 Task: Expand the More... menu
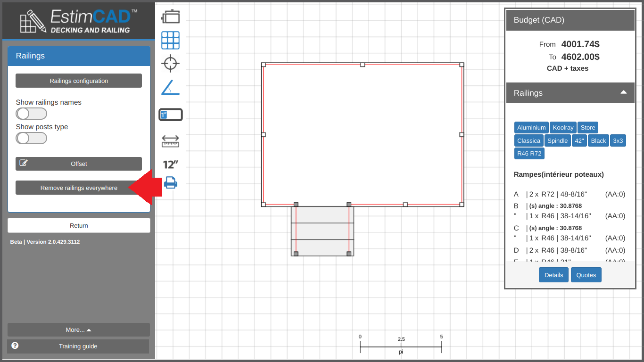(x=79, y=330)
